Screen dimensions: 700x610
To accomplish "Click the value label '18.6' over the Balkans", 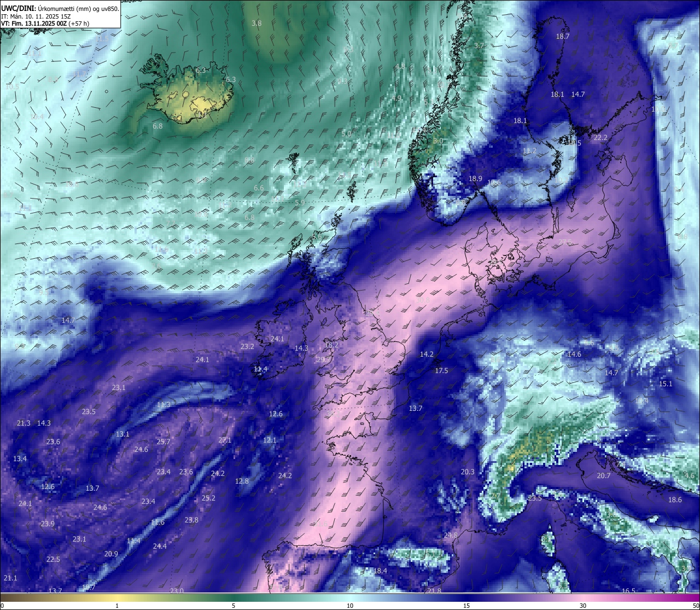I will click(x=675, y=500).
